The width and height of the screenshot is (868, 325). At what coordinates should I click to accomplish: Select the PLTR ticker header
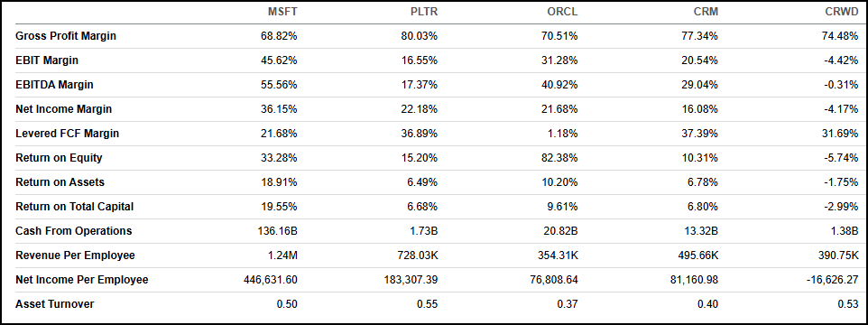click(x=423, y=12)
